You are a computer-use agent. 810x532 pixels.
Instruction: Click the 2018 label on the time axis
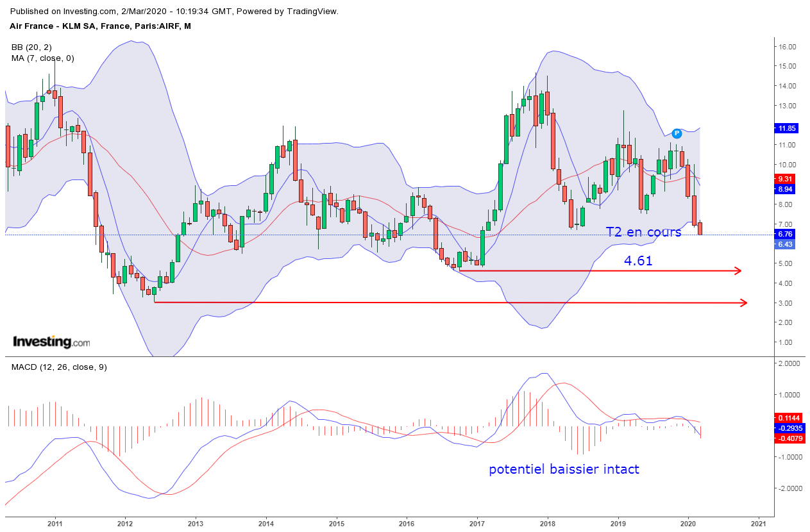point(547,523)
